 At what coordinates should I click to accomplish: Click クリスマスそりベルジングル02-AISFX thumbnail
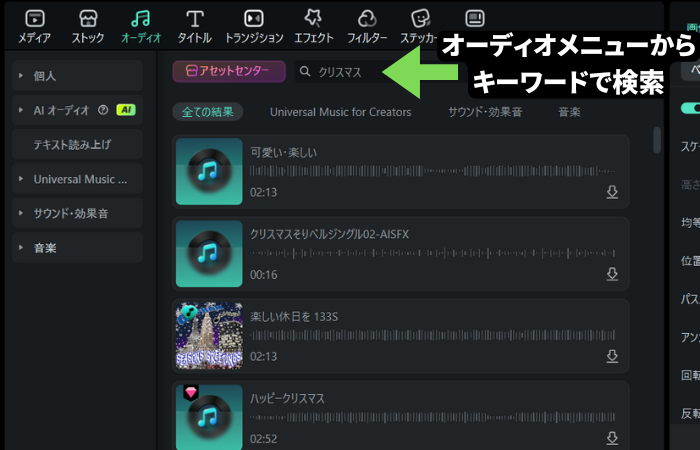coord(209,254)
